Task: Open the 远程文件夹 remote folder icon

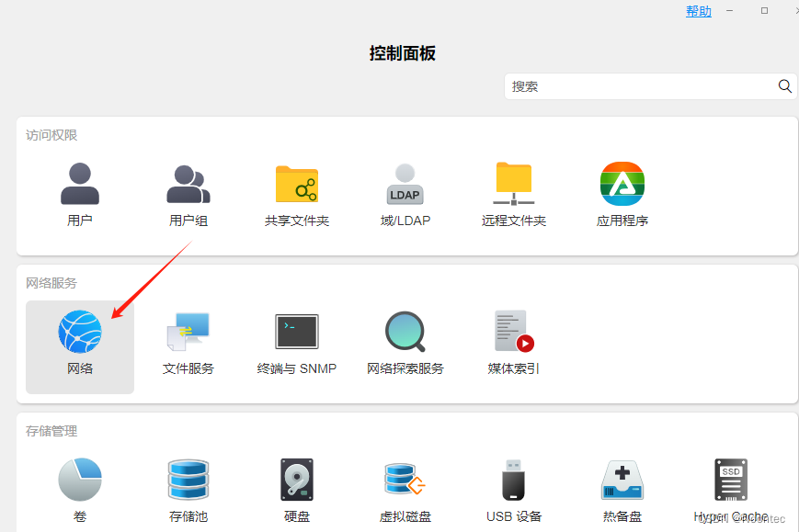Action: 514,184
